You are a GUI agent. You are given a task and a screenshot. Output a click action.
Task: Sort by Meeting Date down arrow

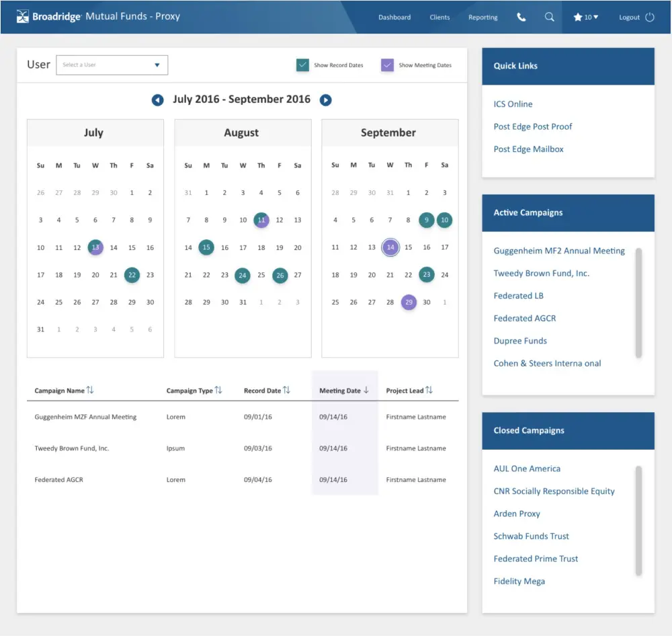point(366,390)
